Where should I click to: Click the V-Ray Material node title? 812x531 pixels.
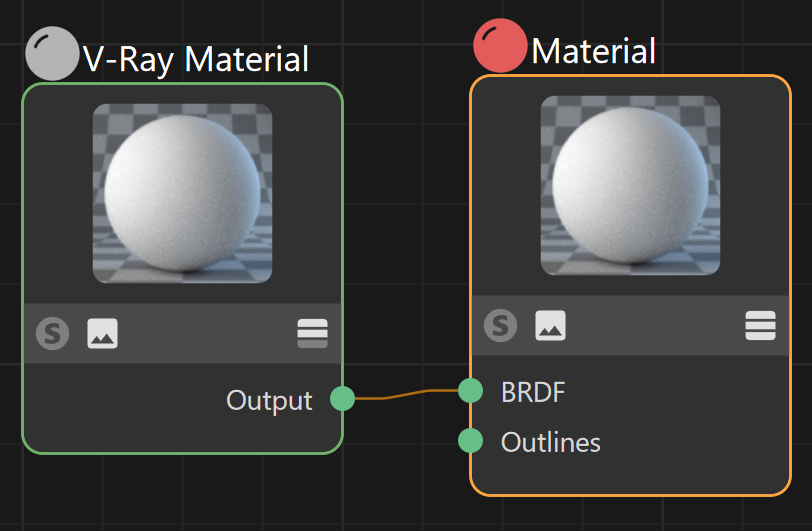196,59
